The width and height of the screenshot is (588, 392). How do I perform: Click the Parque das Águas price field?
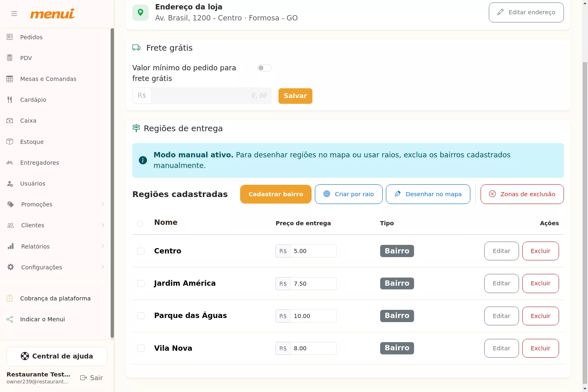(313, 316)
